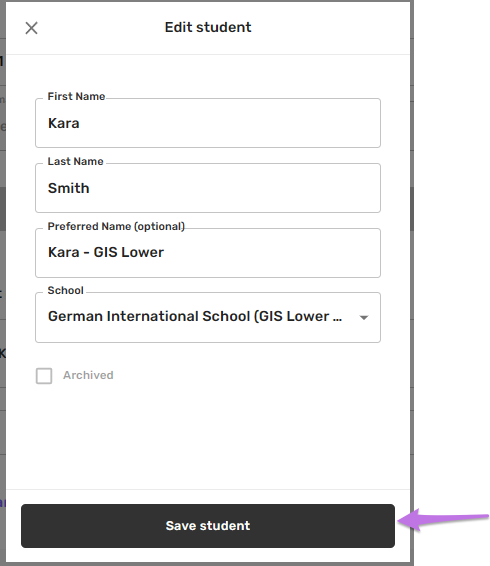This screenshot has height=566, width=490.
Task: Click the Edit student heading
Action: click(x=208, y=27)
